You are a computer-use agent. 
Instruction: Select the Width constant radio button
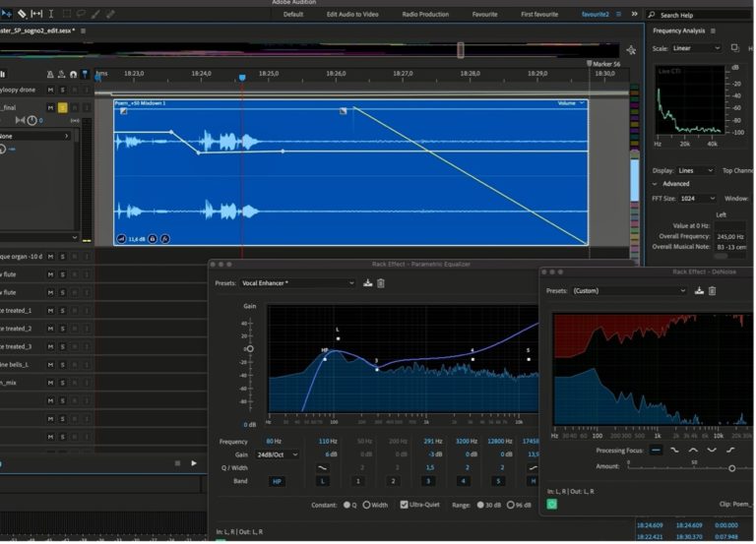point(366,505)
